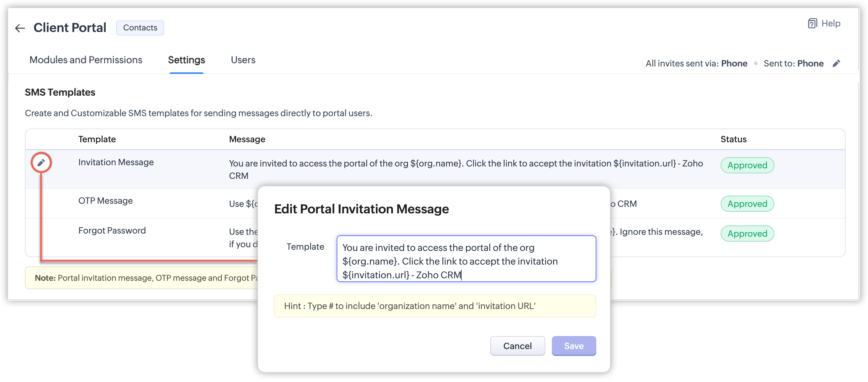Click inside the Template text box
The width and height of the screenshot is (868, 382).
pyautogui.click(x=466, y=258)
